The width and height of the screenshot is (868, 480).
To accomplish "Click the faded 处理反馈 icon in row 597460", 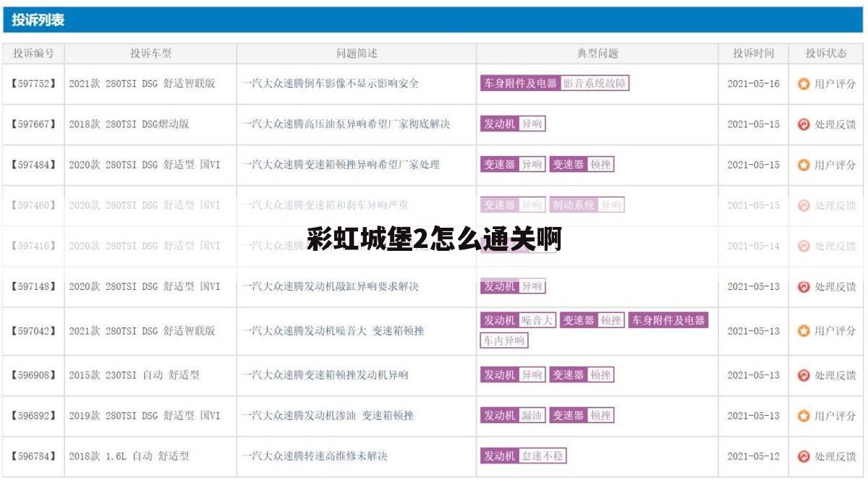I will pyautogui.click(x=804, y=205).
